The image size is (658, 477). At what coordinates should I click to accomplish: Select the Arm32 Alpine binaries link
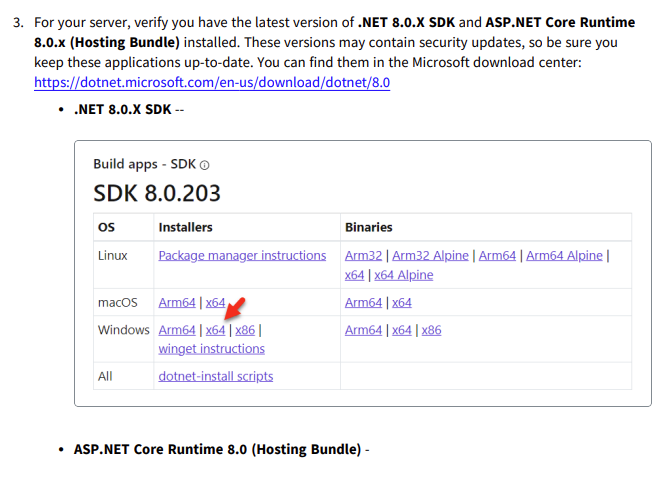tap(431, 255)
